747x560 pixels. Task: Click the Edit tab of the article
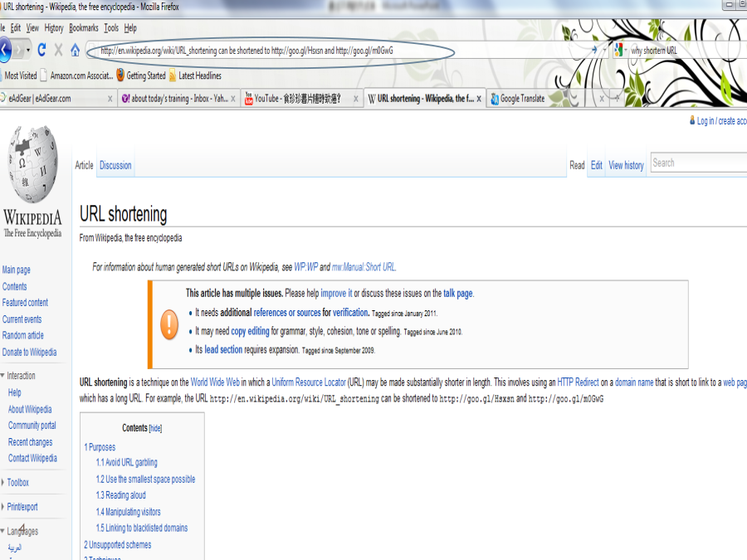597,165
